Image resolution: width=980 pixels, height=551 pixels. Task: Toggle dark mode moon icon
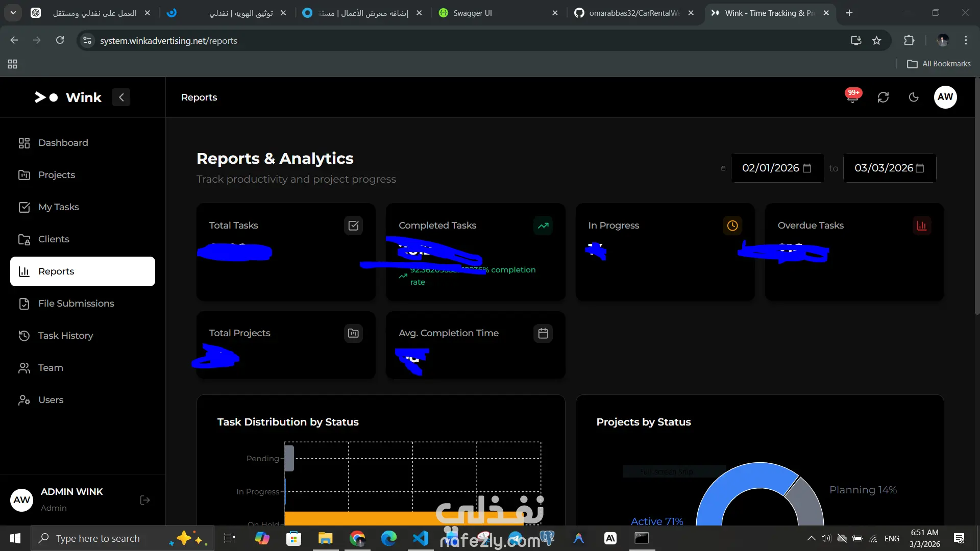(914, 97)
